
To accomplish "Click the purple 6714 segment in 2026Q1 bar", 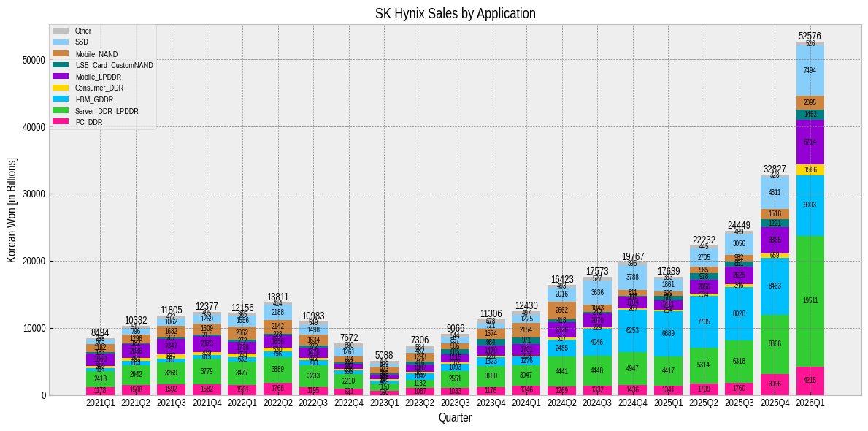I will (810, 142).
